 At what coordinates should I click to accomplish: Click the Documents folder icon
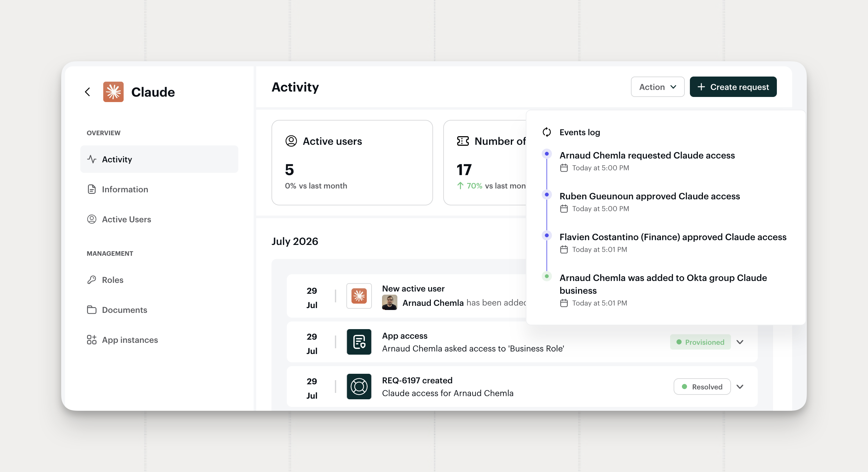point(92,310)
